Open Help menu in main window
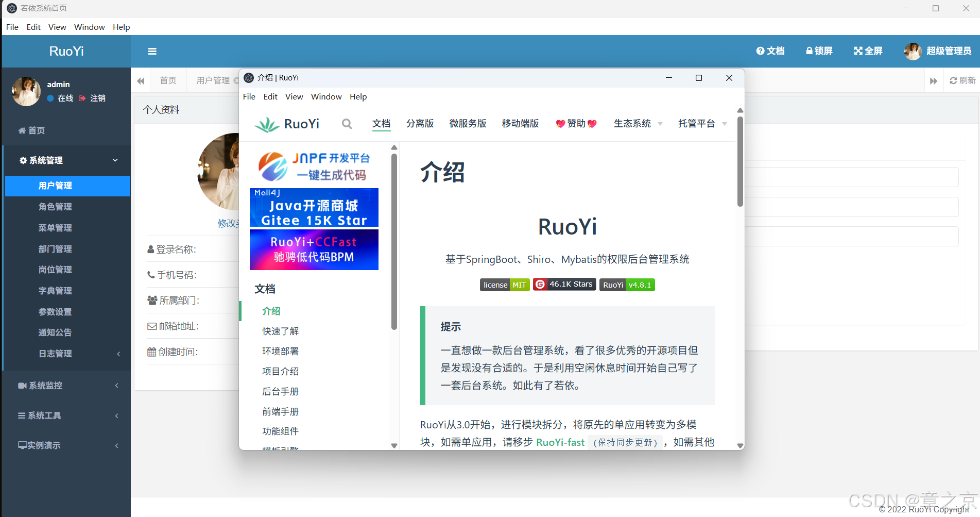The width and height of the screenshot is (980, 517). click(x=122, y=27)
